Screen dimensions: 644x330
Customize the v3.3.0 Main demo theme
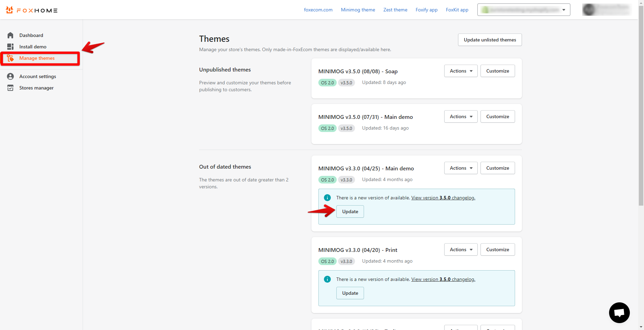[x=497, y=168]
